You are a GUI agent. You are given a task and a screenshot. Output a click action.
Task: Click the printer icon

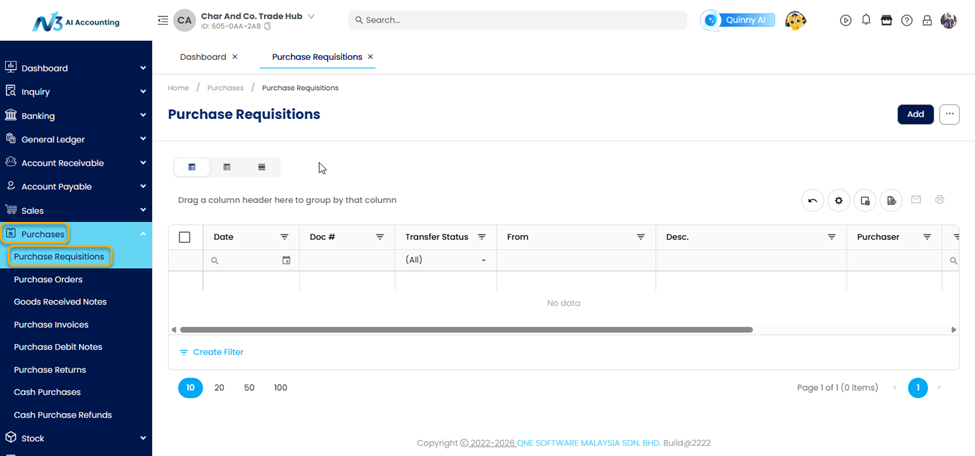pyautogui.click(x=940, y=200)
